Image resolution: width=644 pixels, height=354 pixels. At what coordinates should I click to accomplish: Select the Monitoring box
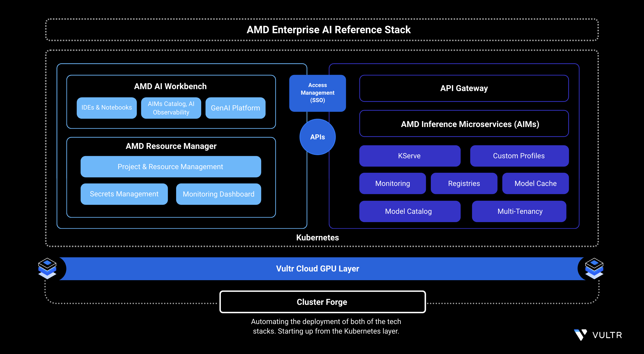(392, 183)
